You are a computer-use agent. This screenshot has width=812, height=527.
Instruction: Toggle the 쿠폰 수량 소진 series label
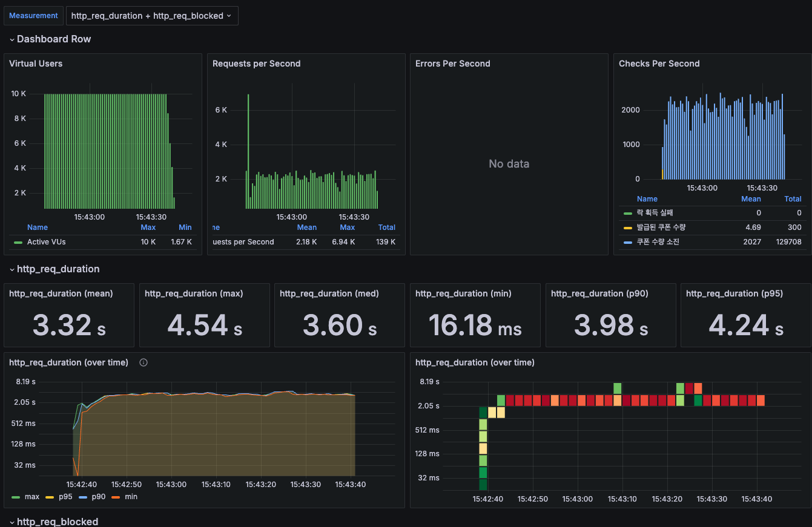658,242
